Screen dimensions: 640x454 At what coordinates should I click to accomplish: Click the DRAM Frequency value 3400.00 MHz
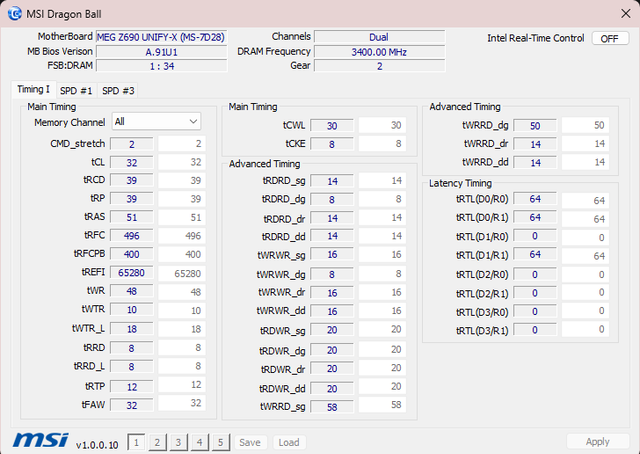click(379, 52)
